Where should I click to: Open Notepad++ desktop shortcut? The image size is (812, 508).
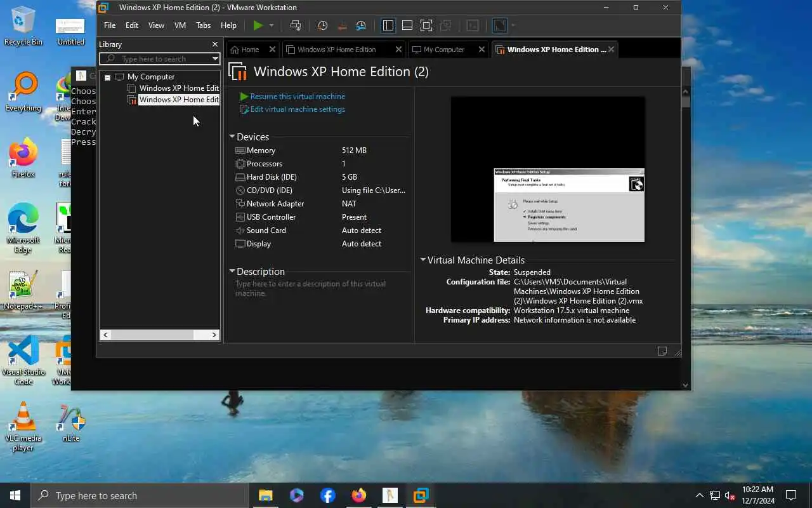tap(23, 290)
